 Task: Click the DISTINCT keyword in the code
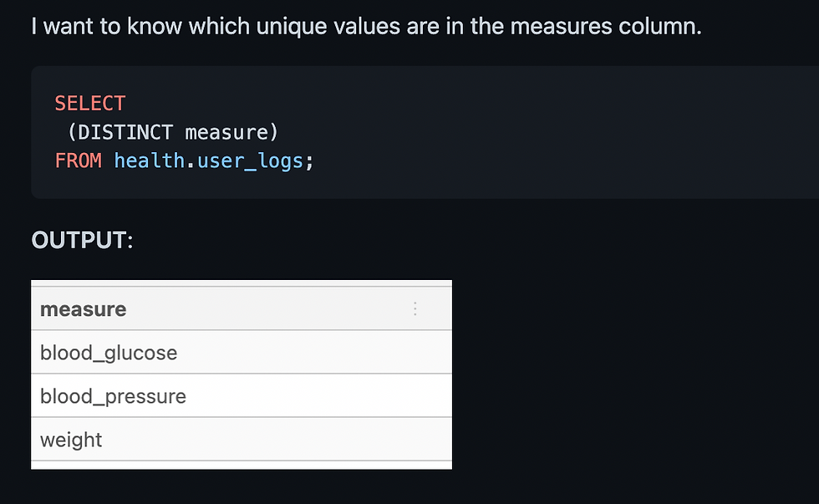coord(125,132)
